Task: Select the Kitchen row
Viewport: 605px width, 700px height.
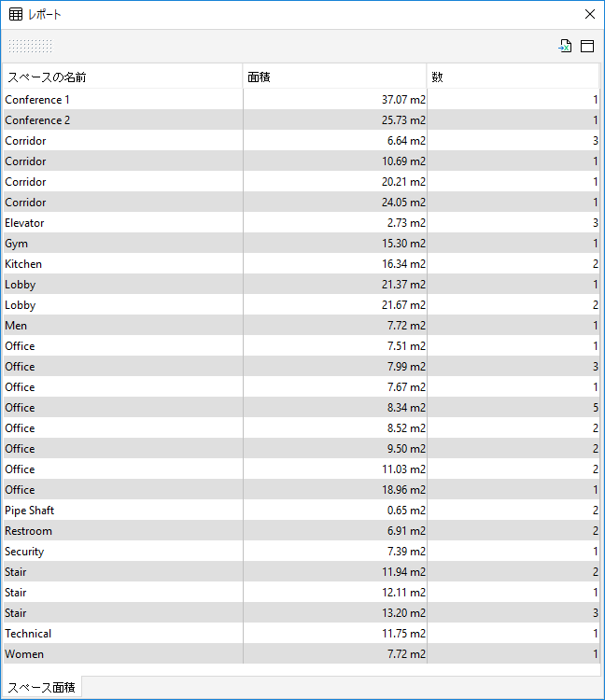Action: pyautogui.click(x=302, y=264)
